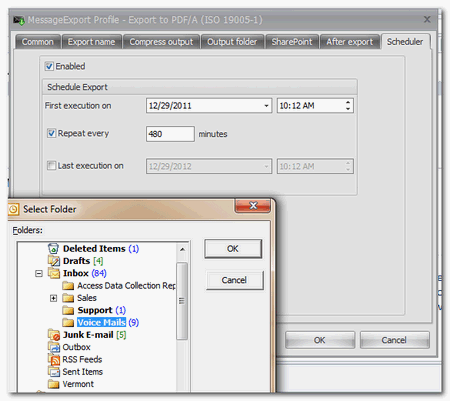This screenshot has height=401, width=450.
Task: Open the SharePoint tab
Action: point(292,42)
